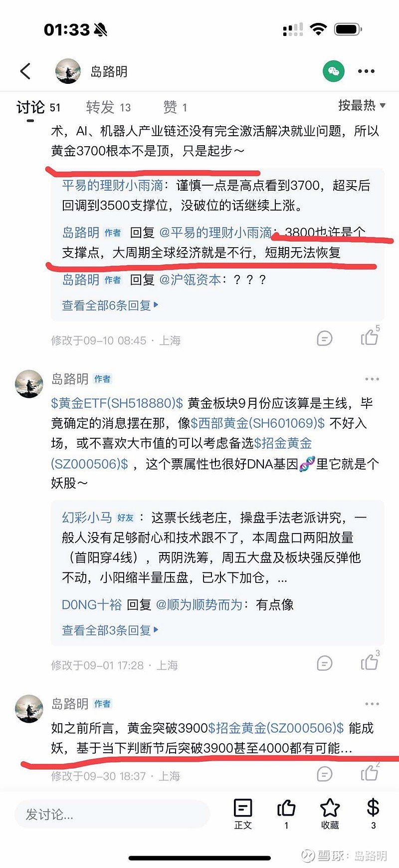The image size is (399, 868).
Task: Tap the 发讨论 comment input field
Action: 112,814
